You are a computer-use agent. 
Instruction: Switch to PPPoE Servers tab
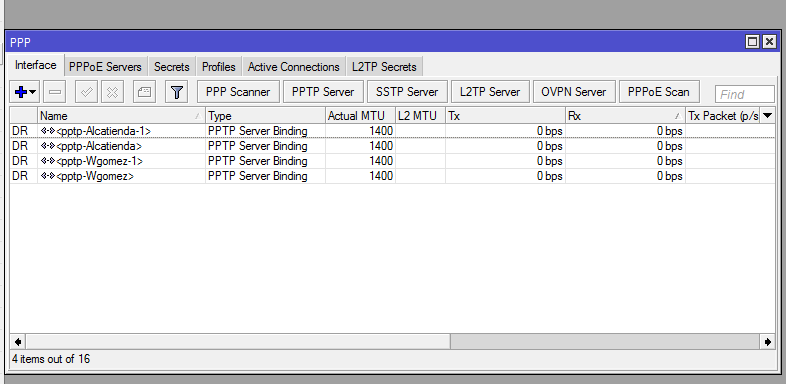[106, 67]
